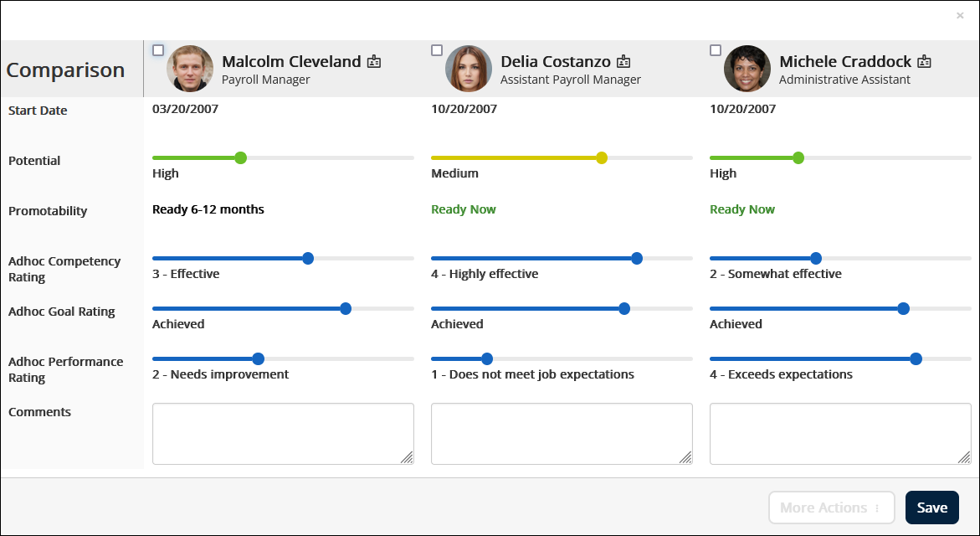Click the resize handle of Delia's comments box
This screenshot has width=980, height=536.
point(685,457)
